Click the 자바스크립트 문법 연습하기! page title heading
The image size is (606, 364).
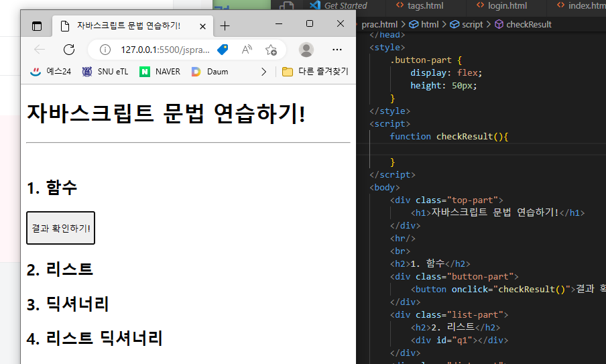[x=166, y=113]
